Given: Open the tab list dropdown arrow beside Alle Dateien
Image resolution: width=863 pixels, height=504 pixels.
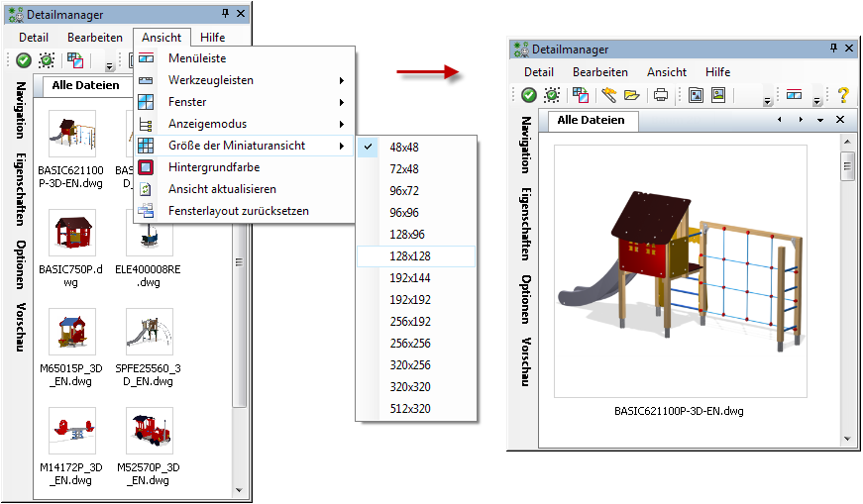Looking at the screenshot, I should [819, 120].
